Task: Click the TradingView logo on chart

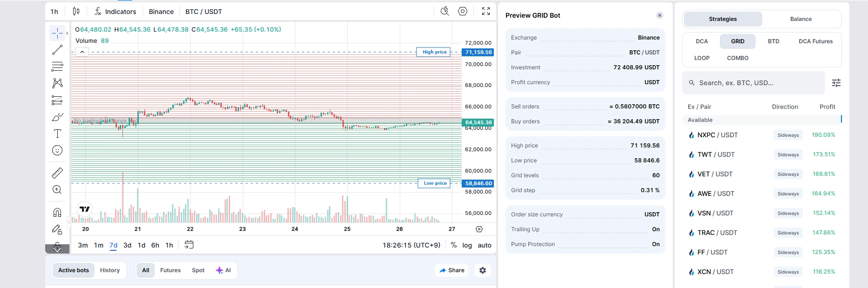Action: point(85,209)
